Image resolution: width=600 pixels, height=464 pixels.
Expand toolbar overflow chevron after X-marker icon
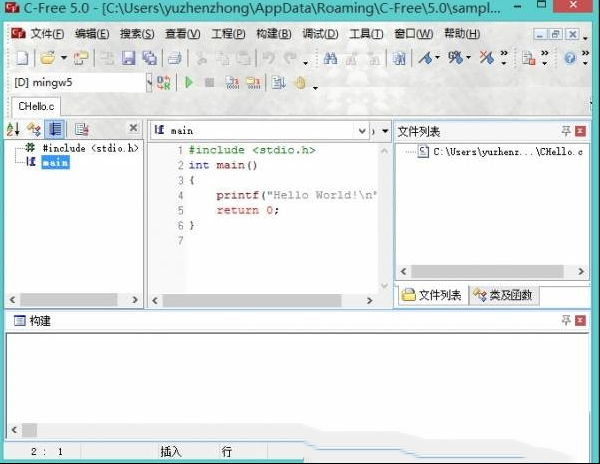point(504,57)
